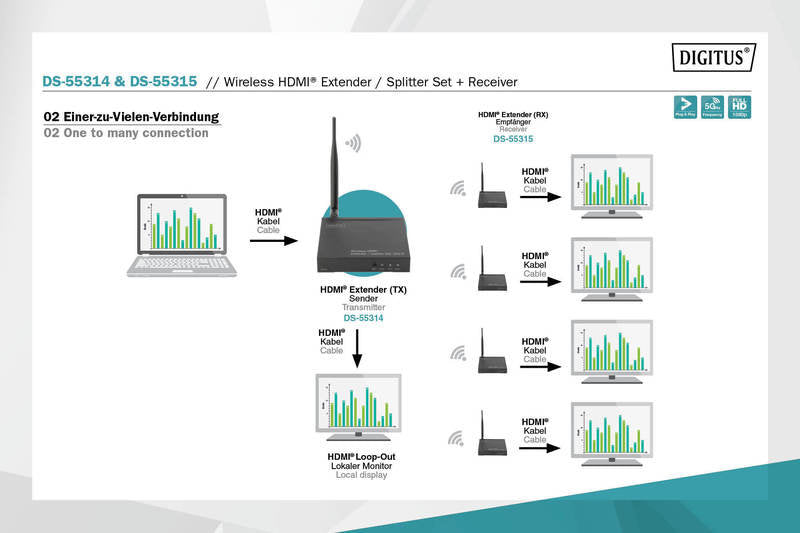Viewport: 800px width, 533px height.
Task: Click the wireless signal icon beside top receiver
Action: 458,188
